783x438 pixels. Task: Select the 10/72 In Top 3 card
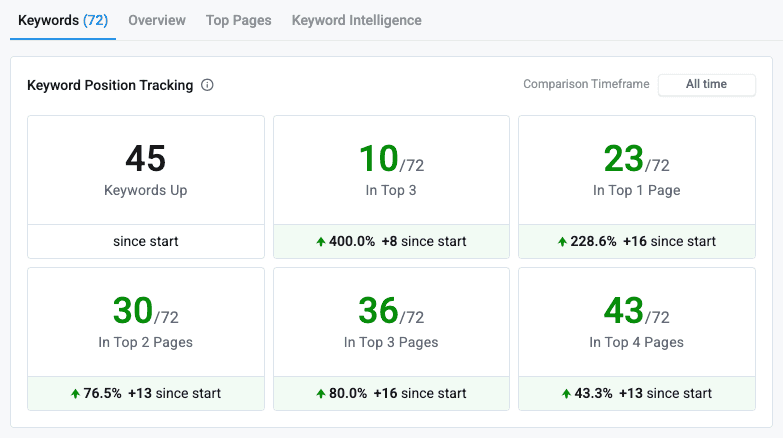(x=392, y=187)
